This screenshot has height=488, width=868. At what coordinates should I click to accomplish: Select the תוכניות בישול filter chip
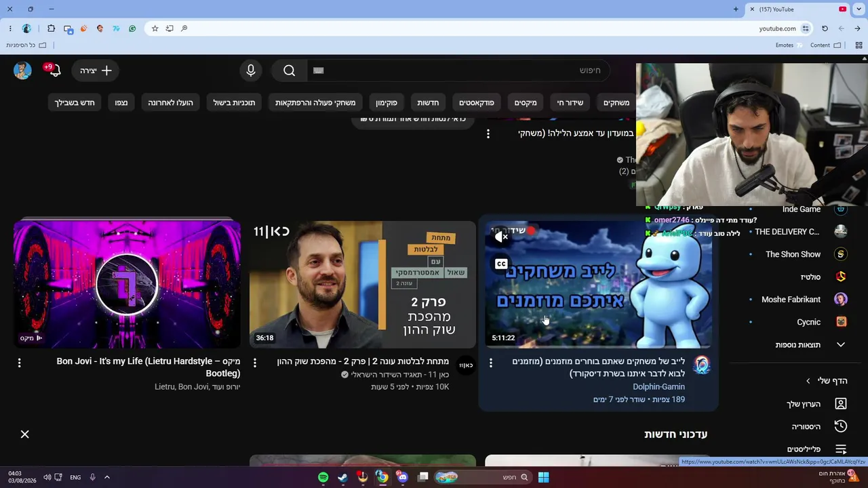[x=234, y=102]
